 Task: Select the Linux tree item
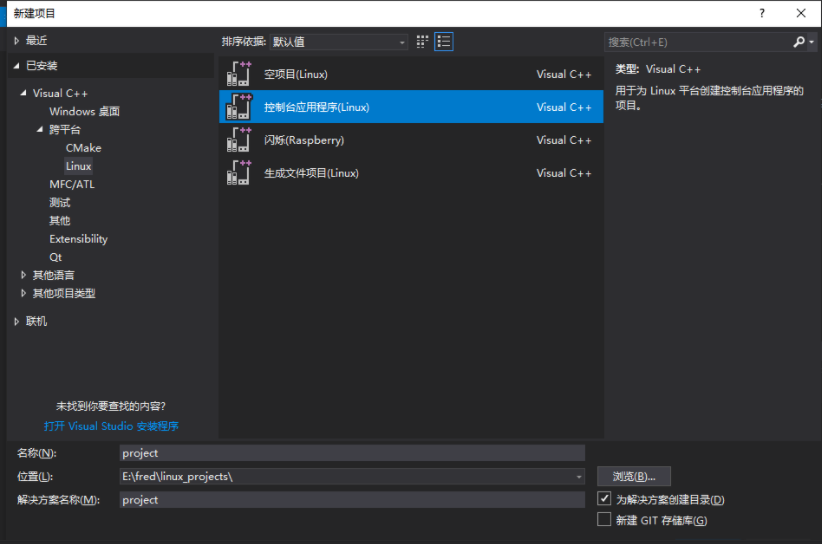coord(79,166)
